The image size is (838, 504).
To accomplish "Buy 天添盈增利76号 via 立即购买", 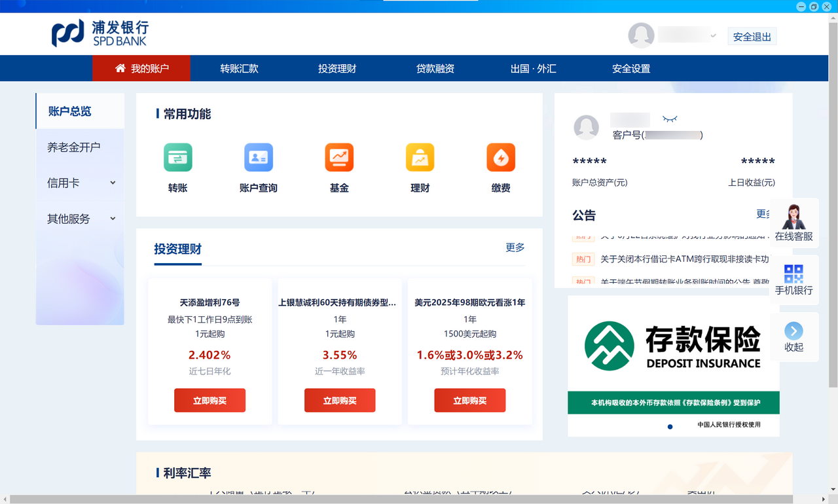I will click(x=209, y=400).
